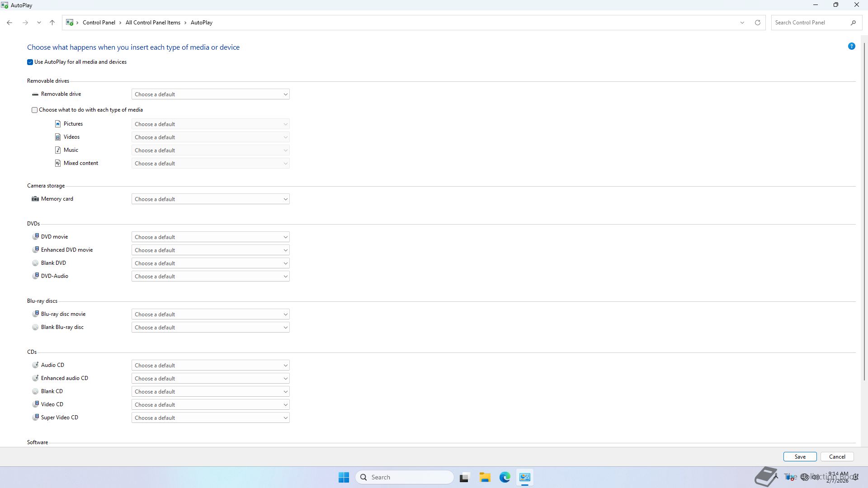
Task: Expand the Blank Blu-ray disc dropdown
Action: [210, 328]
